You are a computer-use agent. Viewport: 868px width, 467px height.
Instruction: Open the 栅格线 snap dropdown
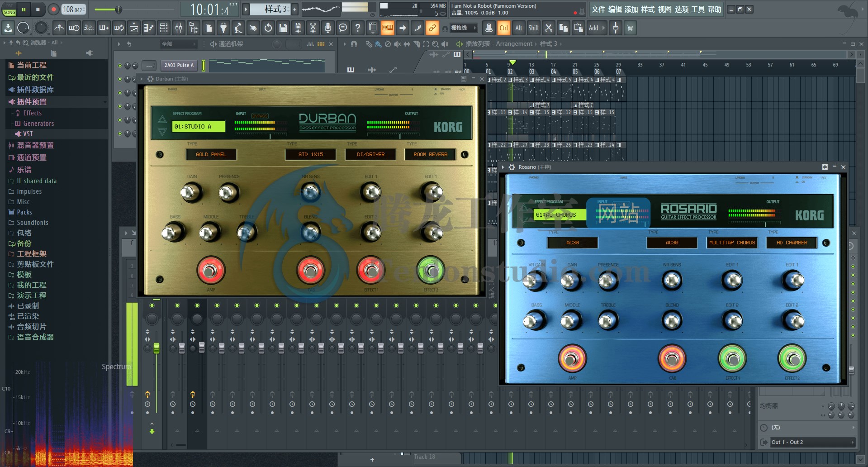[463, 28]
